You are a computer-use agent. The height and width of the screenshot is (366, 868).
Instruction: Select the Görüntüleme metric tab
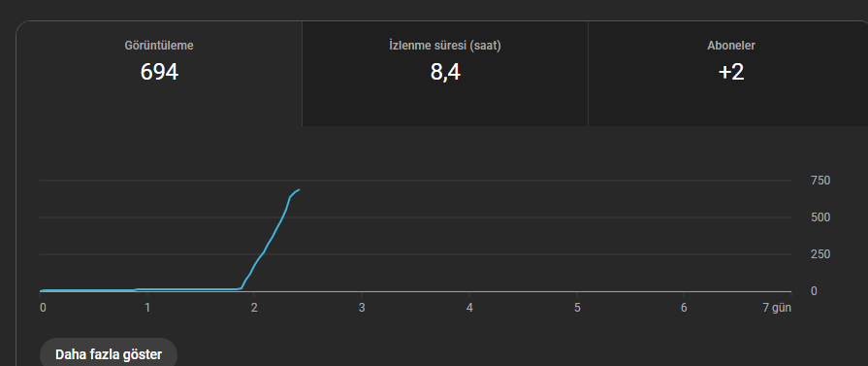coord(159,74)
